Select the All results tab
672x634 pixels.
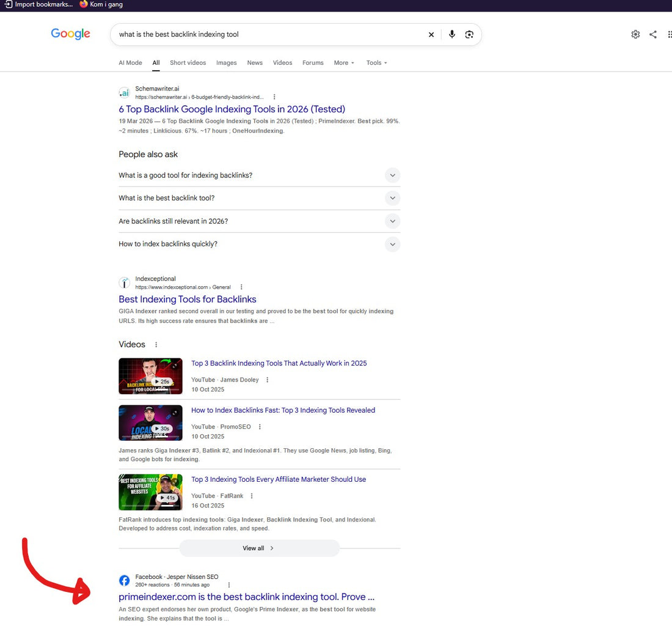pyautogui.click(x=156, y=62)
